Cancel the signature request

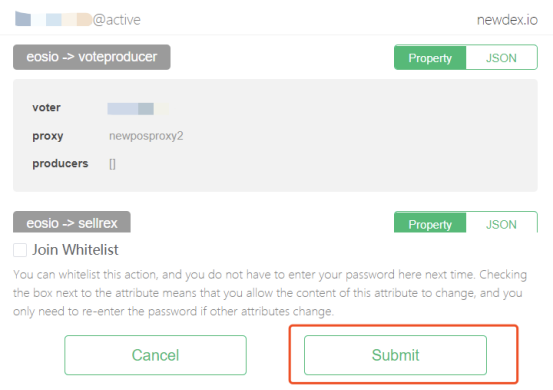(x=155, y=355)
